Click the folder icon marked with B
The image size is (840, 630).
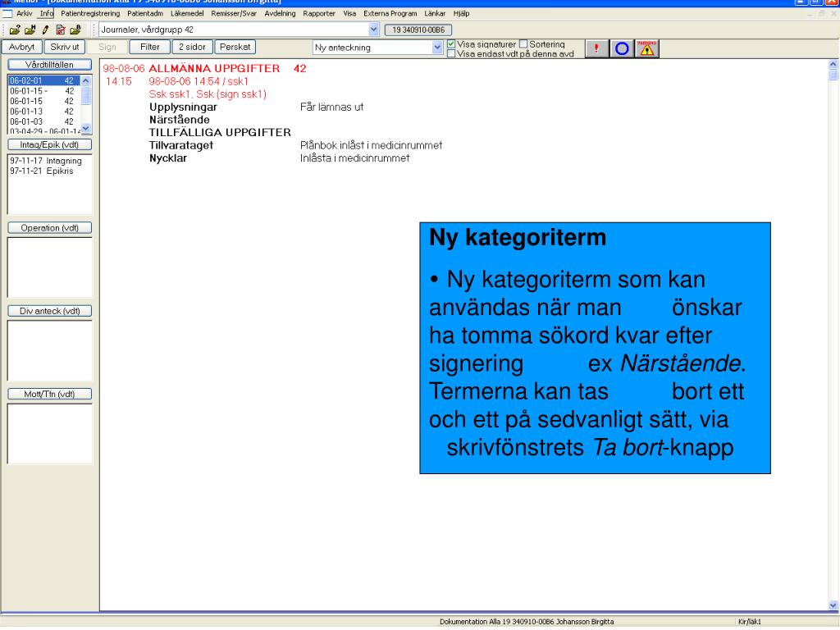coord(75,30)
